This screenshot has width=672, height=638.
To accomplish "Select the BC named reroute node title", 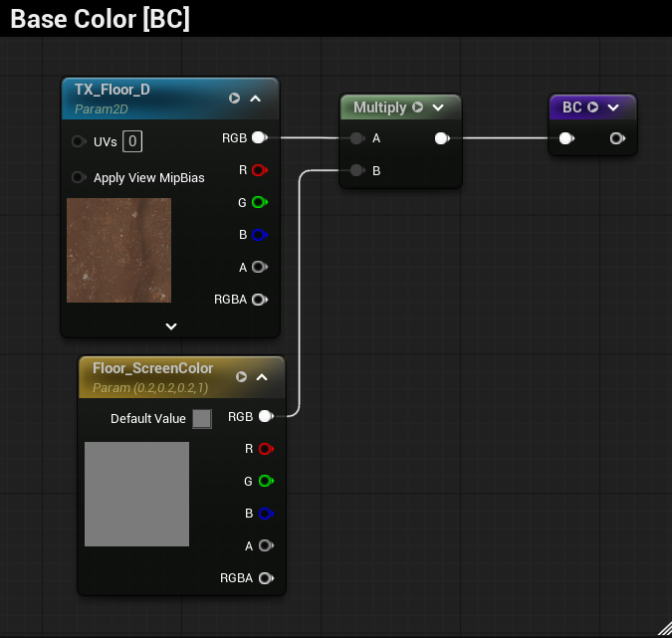I will pos(571,107).
